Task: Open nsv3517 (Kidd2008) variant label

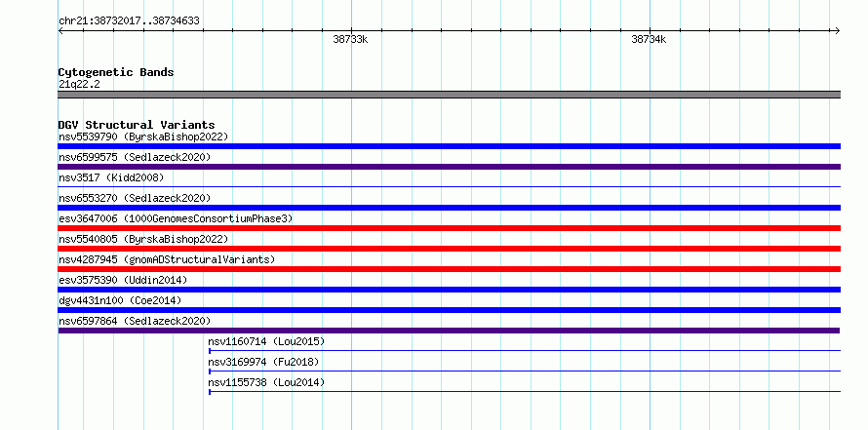Action: (111, 177)
